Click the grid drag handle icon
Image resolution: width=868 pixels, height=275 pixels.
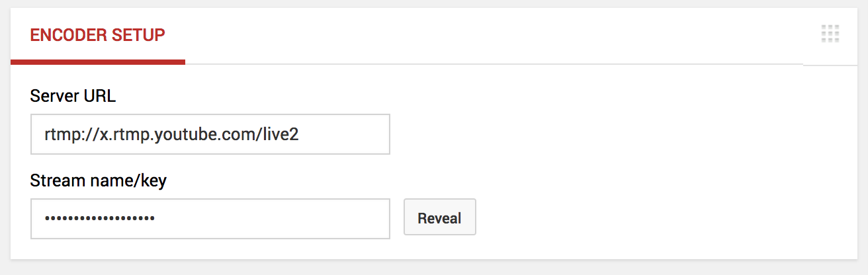(830, 34)
